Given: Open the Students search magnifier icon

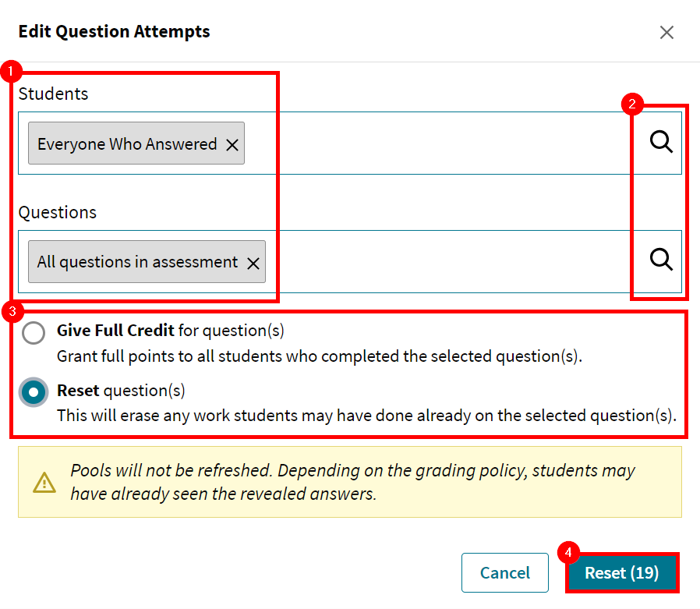Looking at the screenshot, I should point(660,142).
